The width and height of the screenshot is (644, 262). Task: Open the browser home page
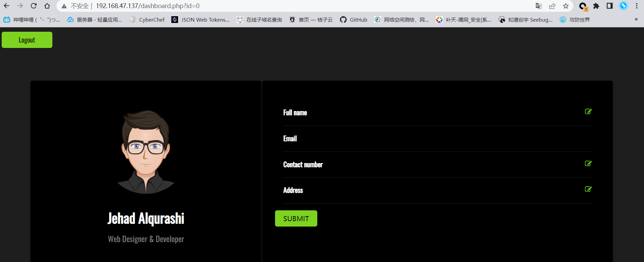(47, 6)
